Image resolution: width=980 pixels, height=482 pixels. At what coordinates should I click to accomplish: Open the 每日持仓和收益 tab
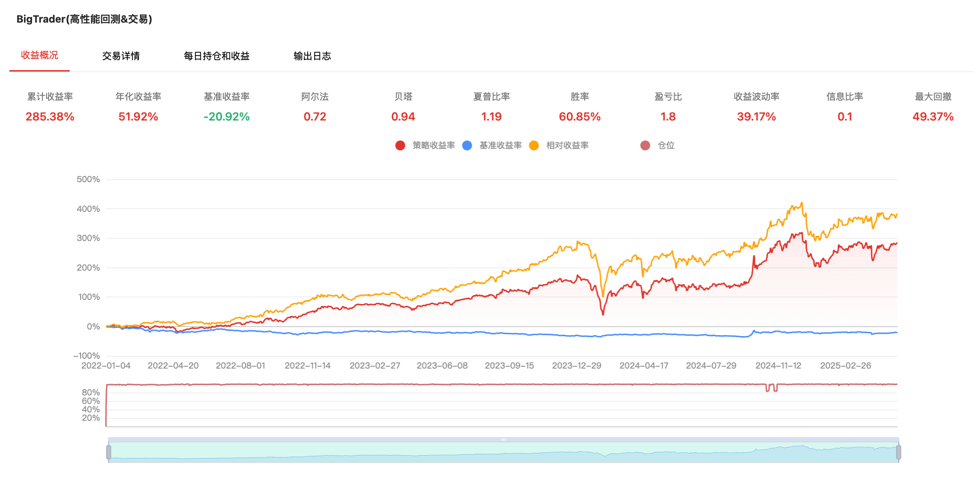pyautogui.click(x=216, y=56)
